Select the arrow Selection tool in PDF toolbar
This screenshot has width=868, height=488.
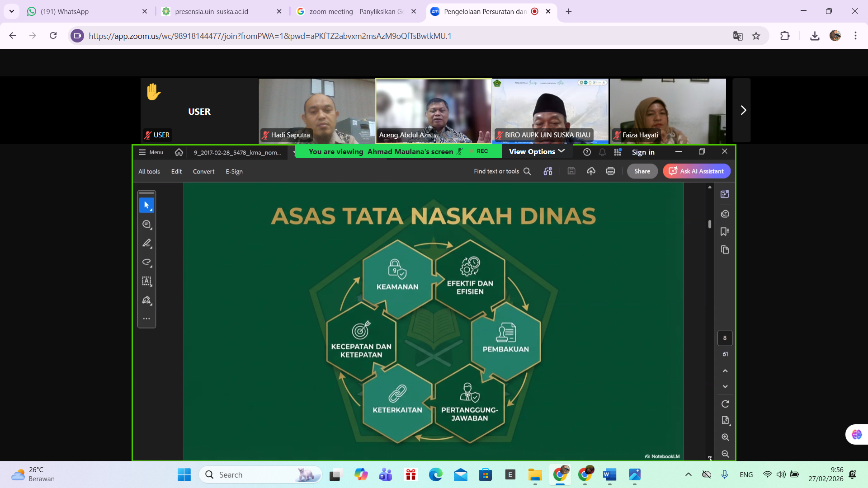click(146, 205)
